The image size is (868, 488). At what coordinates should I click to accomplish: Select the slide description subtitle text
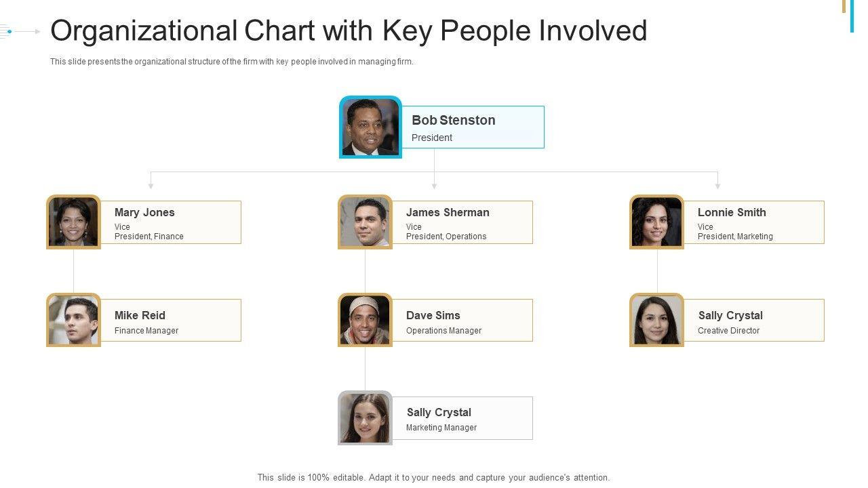pos(231,62)
